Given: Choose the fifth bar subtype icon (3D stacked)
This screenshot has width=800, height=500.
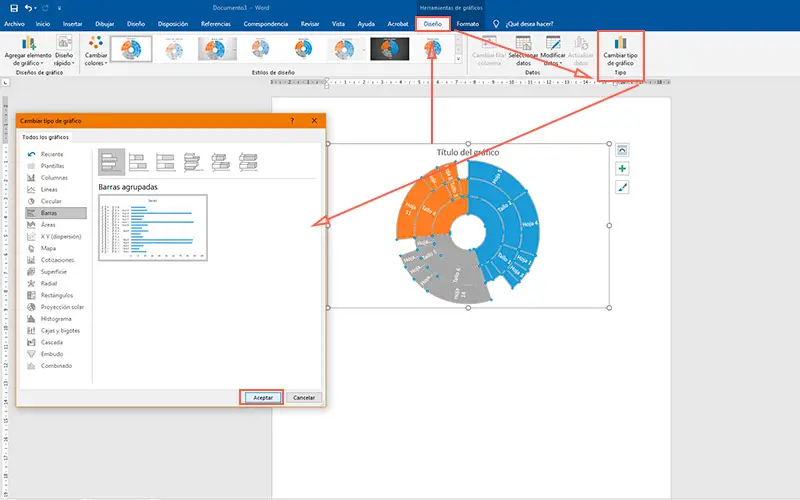Looking at the screenshot, I should 220,162.
